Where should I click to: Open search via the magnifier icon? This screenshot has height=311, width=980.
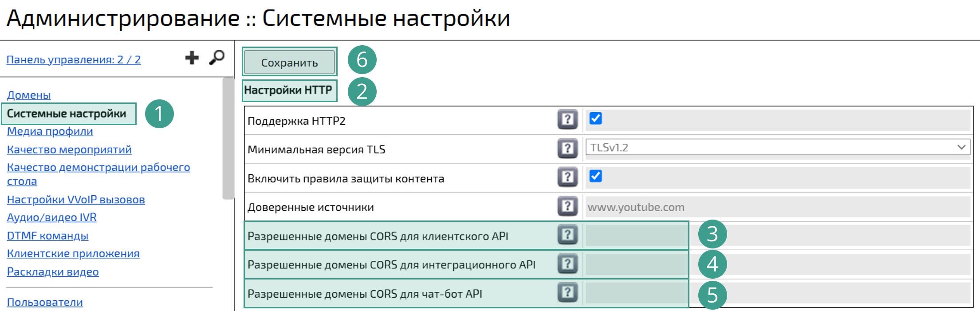pos(217,58)
